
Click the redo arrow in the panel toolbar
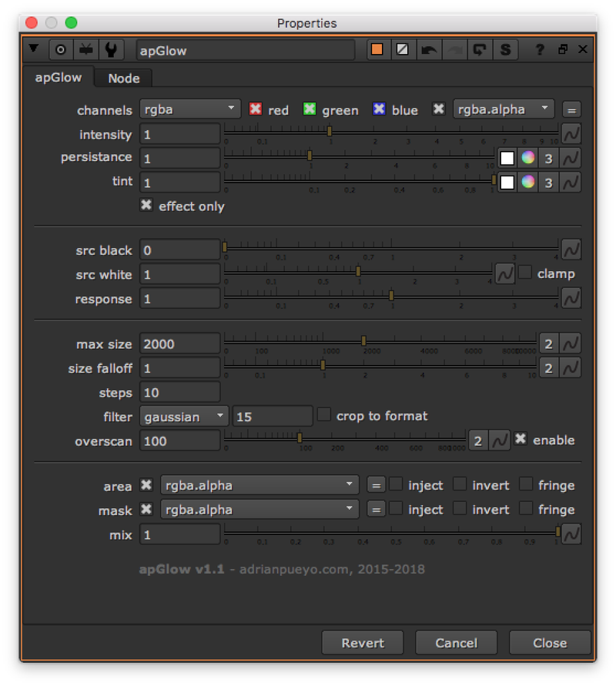click(454, 49)
